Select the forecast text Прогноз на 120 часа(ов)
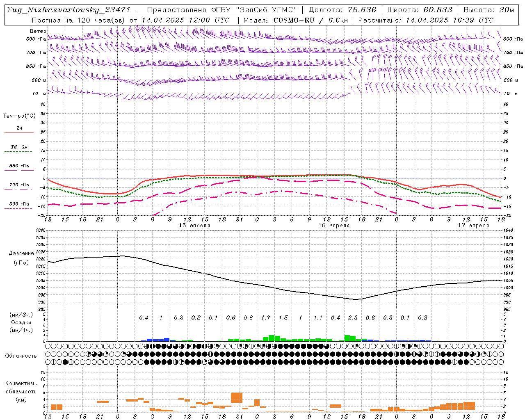Image resolution: width=525 pixels, height=420 pixels. [79, 20]
